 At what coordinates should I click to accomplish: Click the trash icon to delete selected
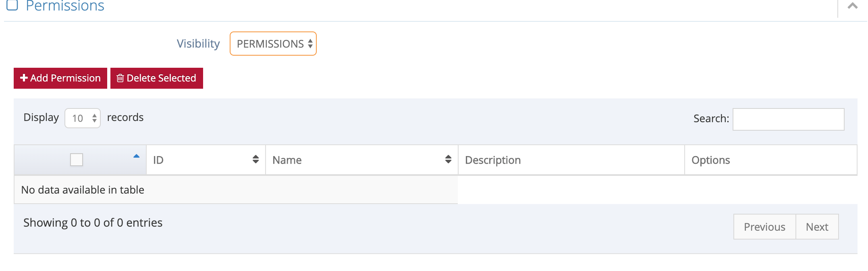tap(120, 78)
